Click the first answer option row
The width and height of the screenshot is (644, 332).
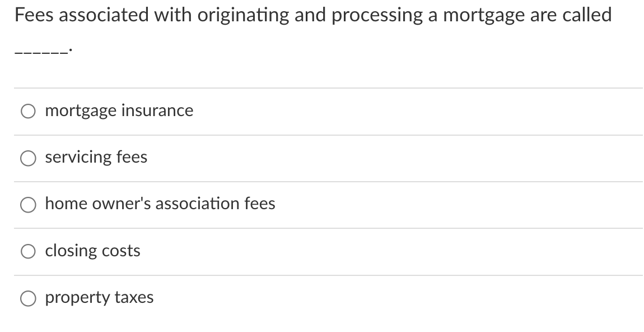322,111
